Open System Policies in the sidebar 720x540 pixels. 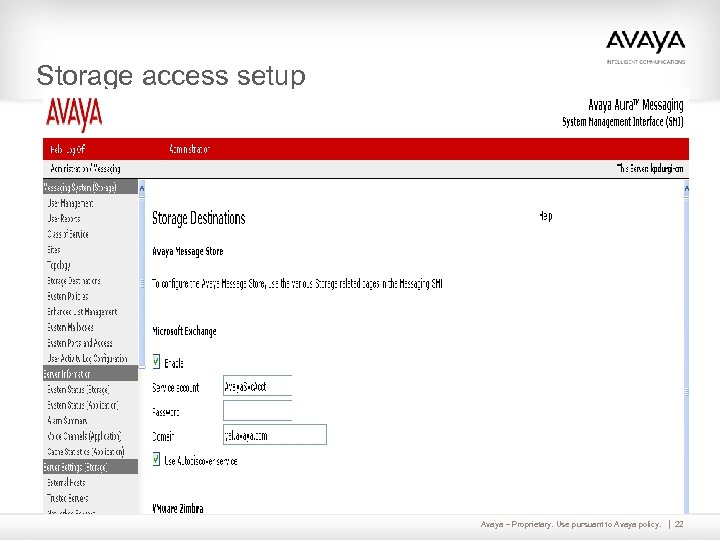click(x=68, y=296)
